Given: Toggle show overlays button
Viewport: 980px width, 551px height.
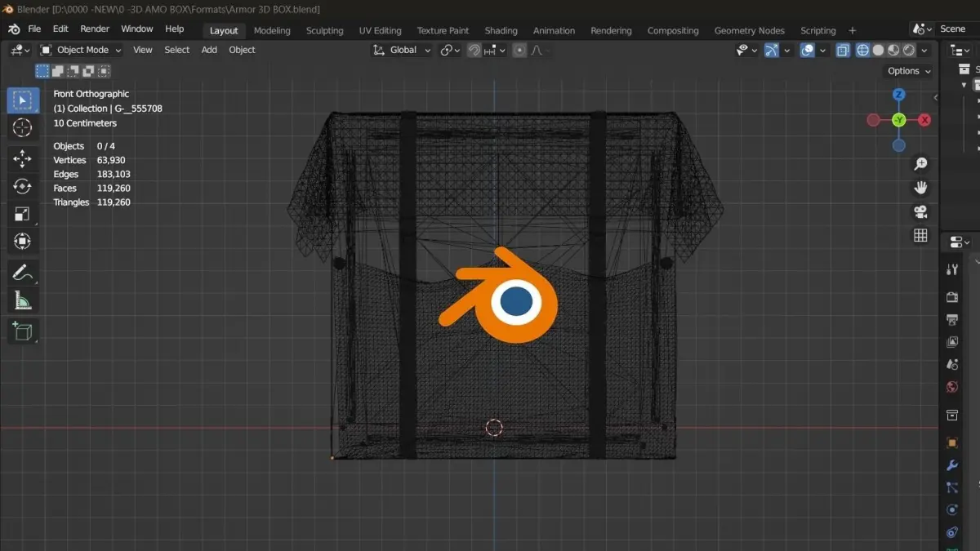Looking at the screenshot, I should pyautogui.click(x=807, y=50).
